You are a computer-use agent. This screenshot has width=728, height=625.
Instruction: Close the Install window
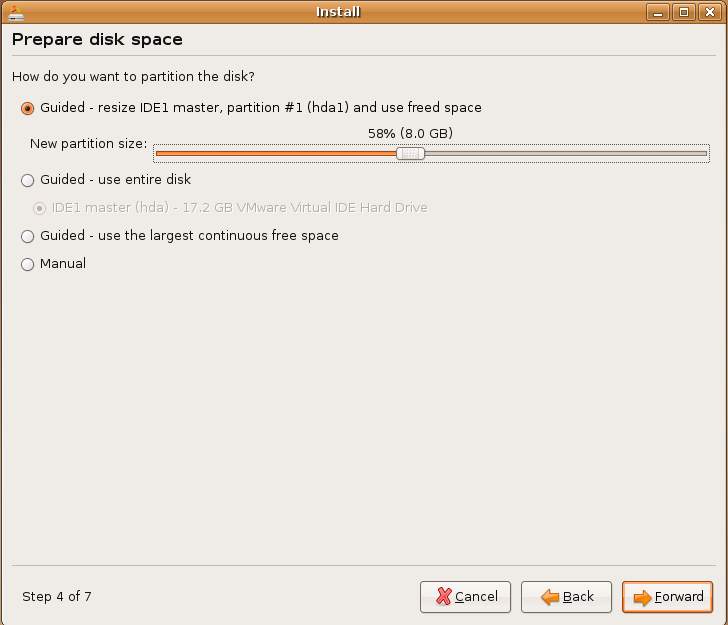(707, 12)
